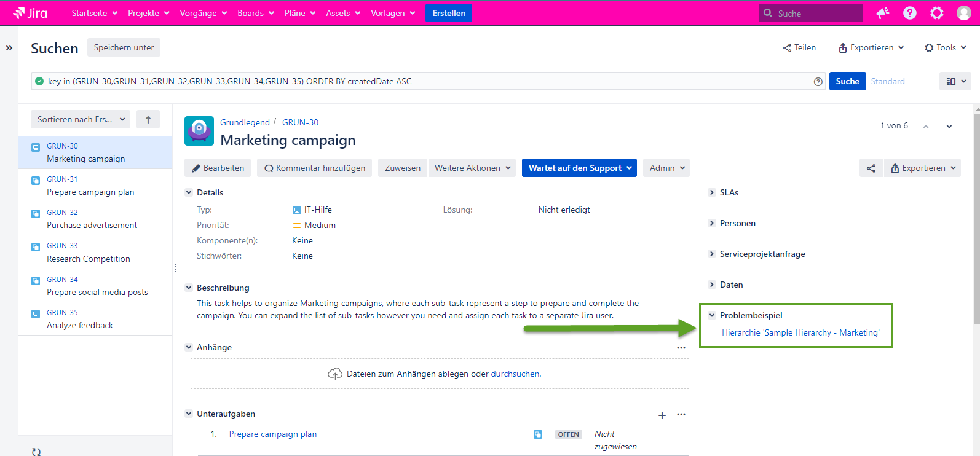The image size is (980, 456).
Task: Click the JQL syntax help icon
Action: (x=818, y=82)
